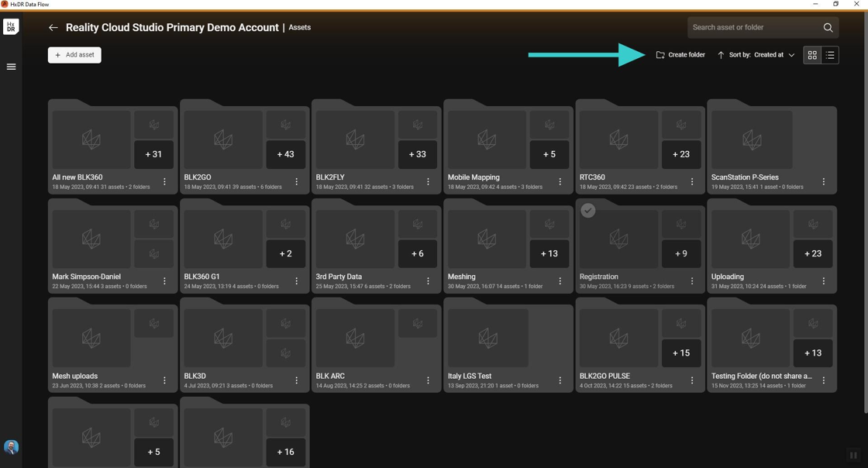Screen dimensions: 868x468
Task: Click the vertical scrollbar on the right
Action: pos(865,213)
